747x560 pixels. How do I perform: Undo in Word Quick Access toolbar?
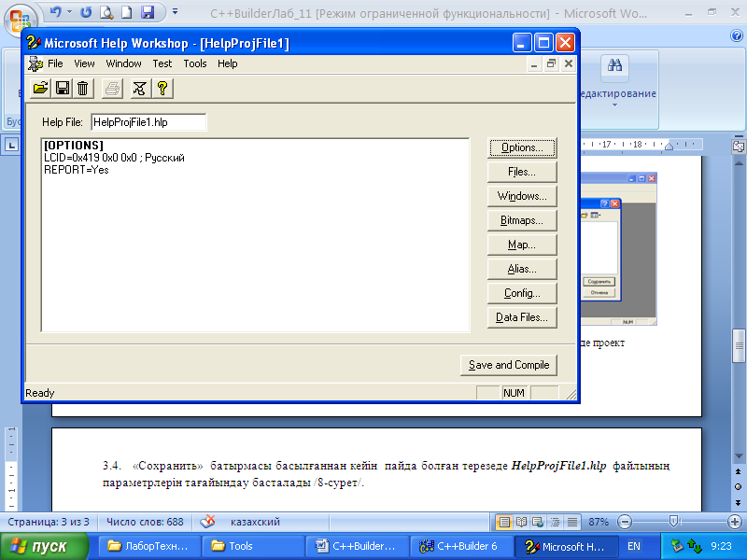[56, 12]
